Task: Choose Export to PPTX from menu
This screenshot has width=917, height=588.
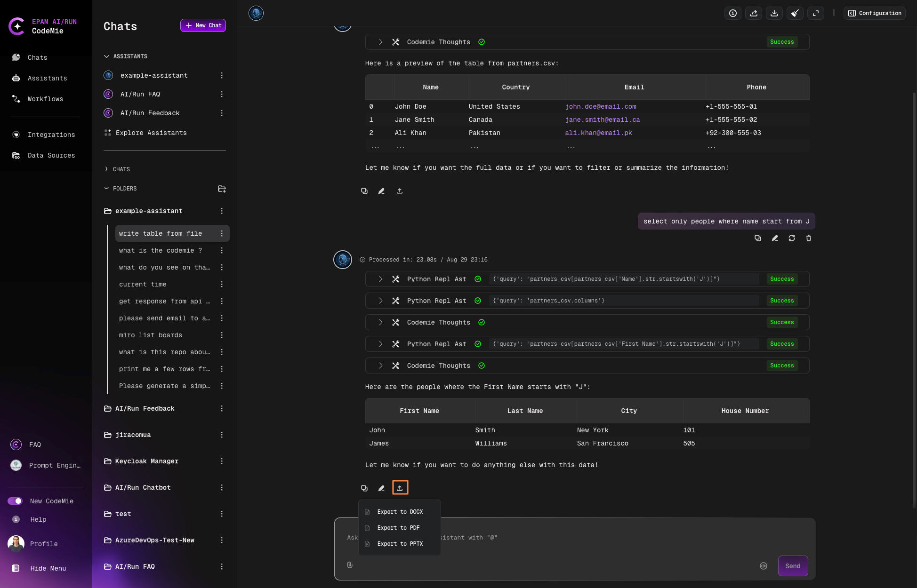Action: 400,544
